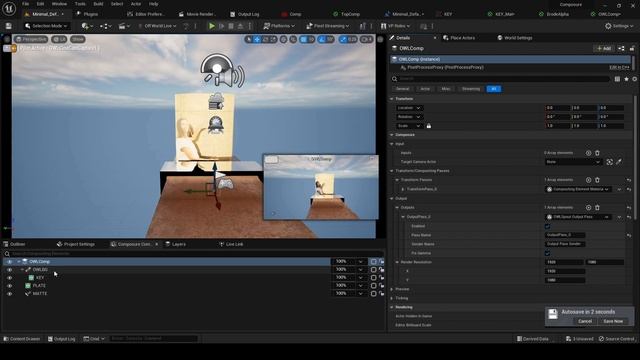The height and width of the screenshot is (360, 640).
Task: Start Play in Editor with green arrow
Action: click(x=211, y=26)
